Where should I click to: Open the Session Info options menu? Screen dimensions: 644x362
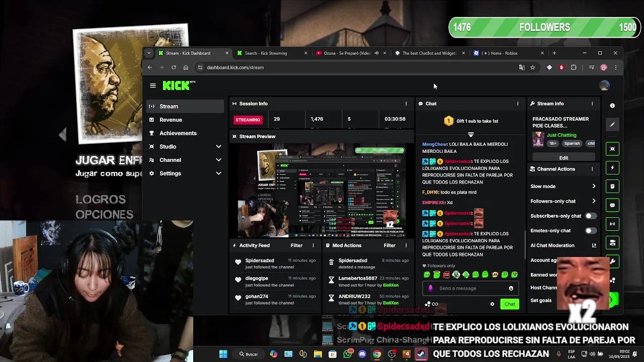[406, 104]
